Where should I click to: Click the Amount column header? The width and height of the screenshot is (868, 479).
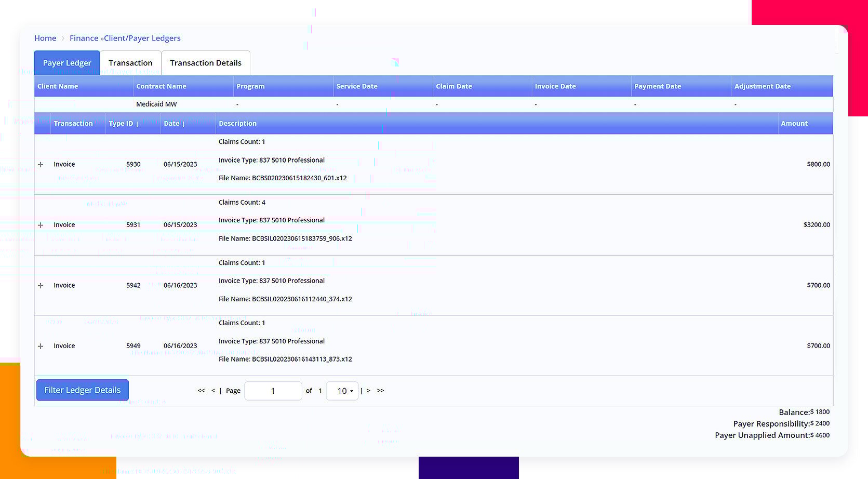794,124
